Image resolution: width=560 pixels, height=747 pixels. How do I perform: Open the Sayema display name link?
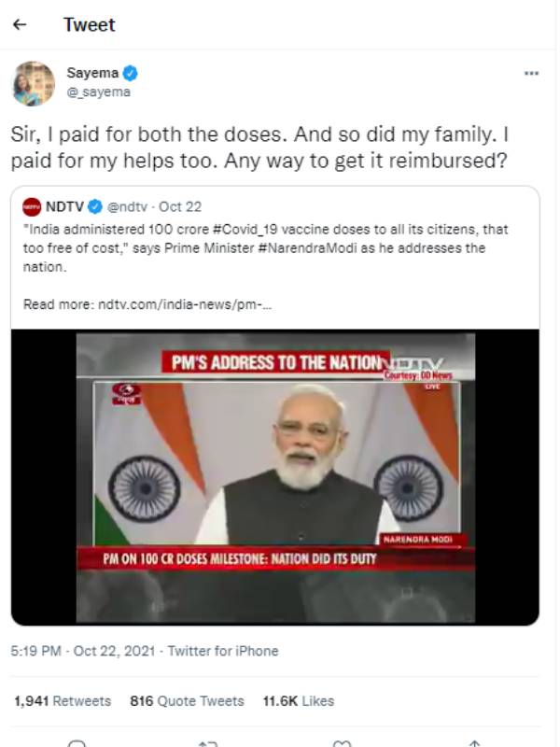coord(92,74)
